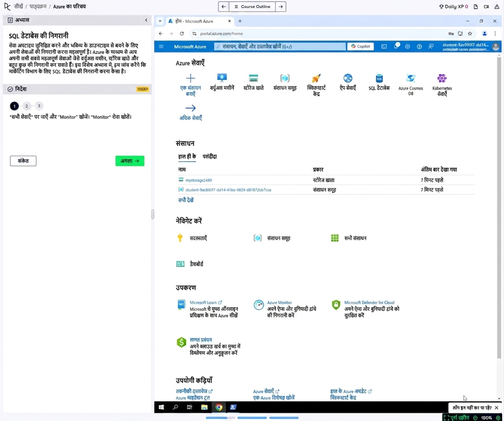The height and width of the screenshot is (421, 504).
Task: Open the Chrome profile icon
Action: click(x=484, y=33)
